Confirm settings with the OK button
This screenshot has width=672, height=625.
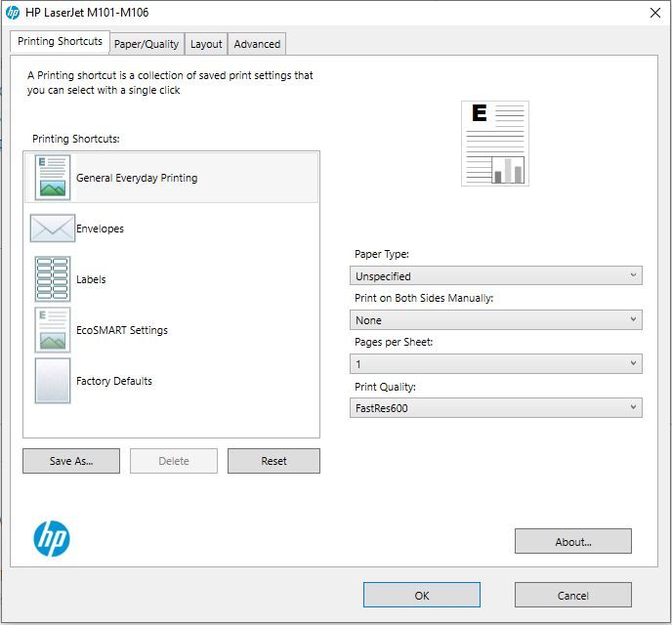click(x=421, y=595)
